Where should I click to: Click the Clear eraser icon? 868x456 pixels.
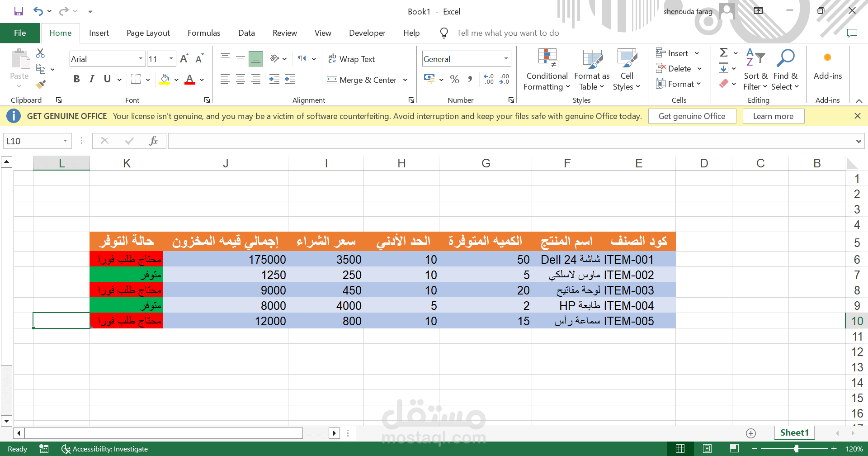click(724, 84)
